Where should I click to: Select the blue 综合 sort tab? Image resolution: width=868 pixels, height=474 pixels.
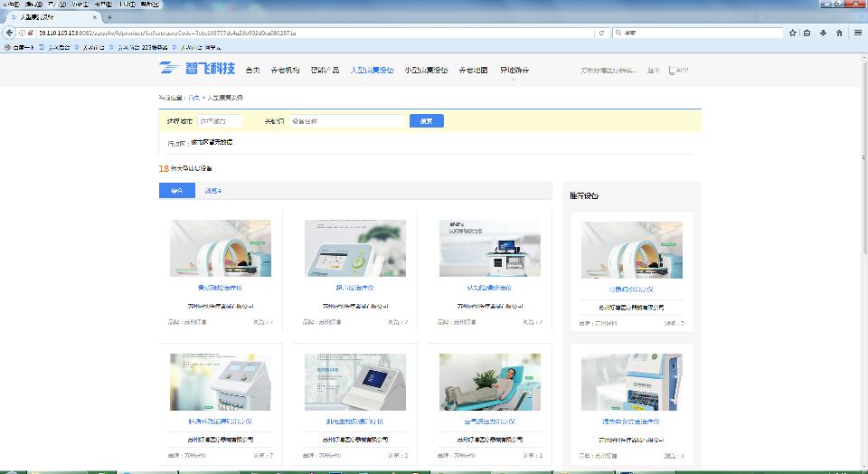pyautogui.click(x=176, y=191)
